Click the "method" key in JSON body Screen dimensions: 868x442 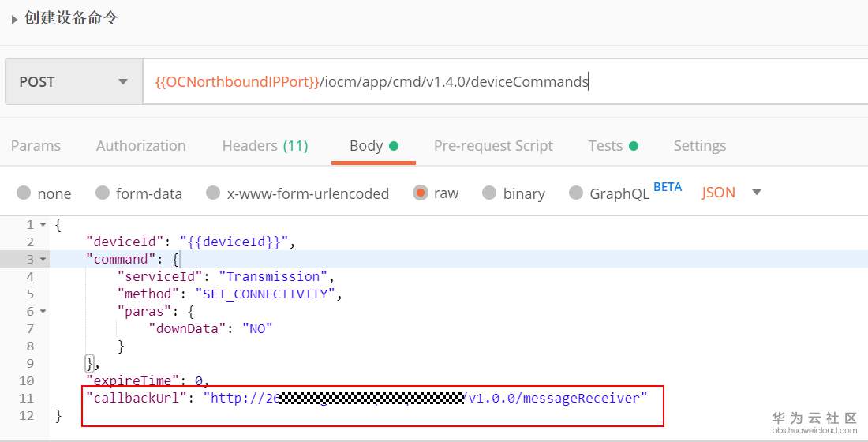(x=149, y=294)
